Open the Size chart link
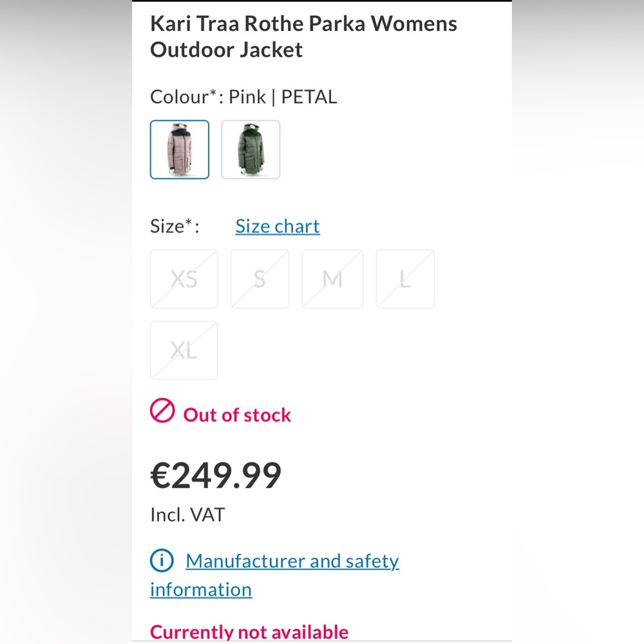 coord(277,226)
